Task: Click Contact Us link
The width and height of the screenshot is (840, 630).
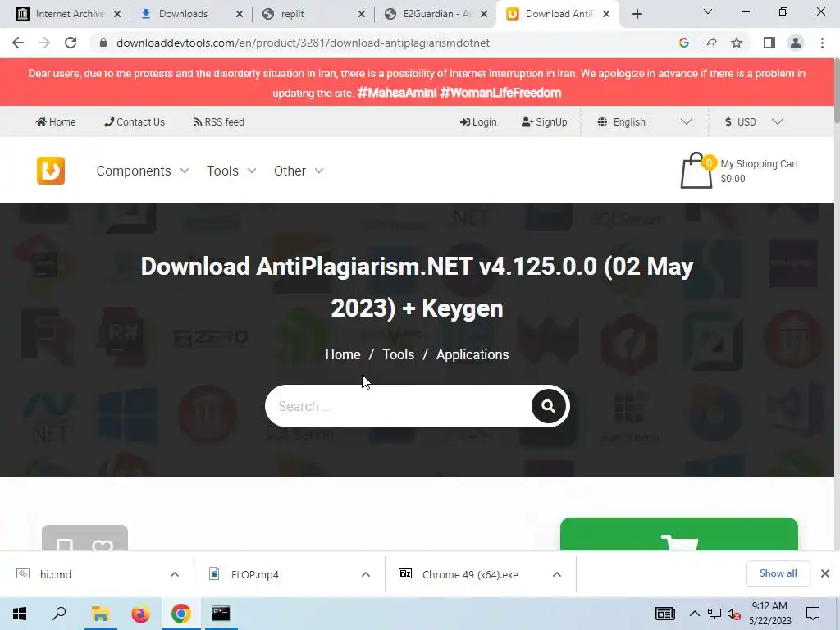Action: [x=135, y=122]
